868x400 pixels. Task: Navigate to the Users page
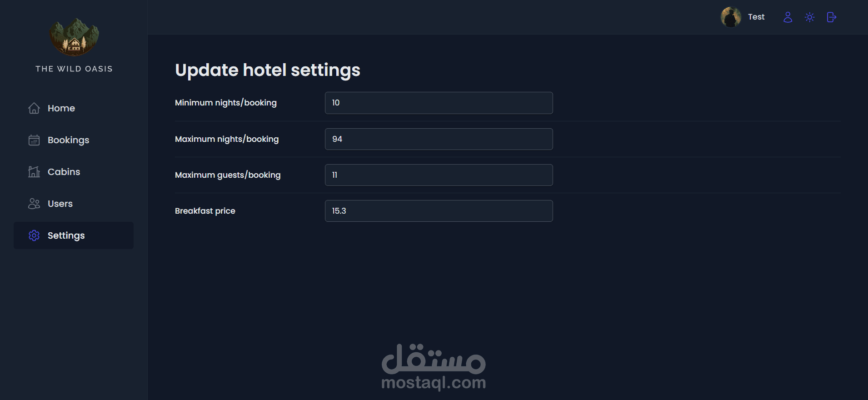60,204
